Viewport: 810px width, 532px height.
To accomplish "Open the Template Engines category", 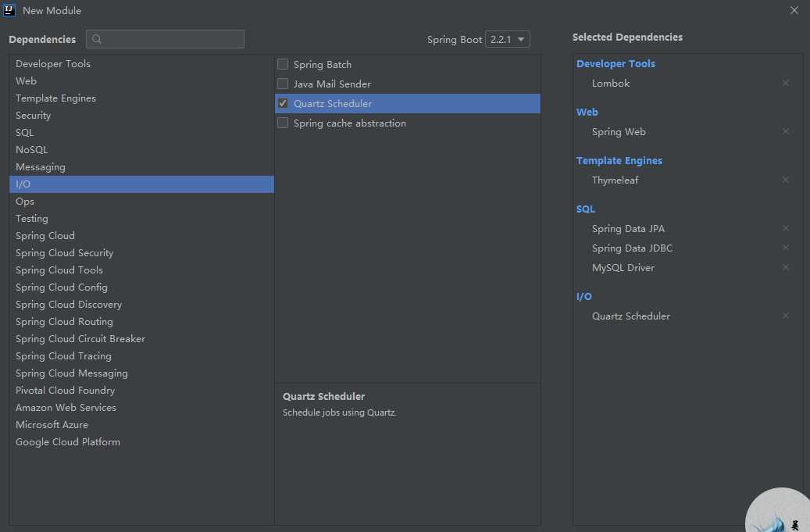I will tap(141, 98).
